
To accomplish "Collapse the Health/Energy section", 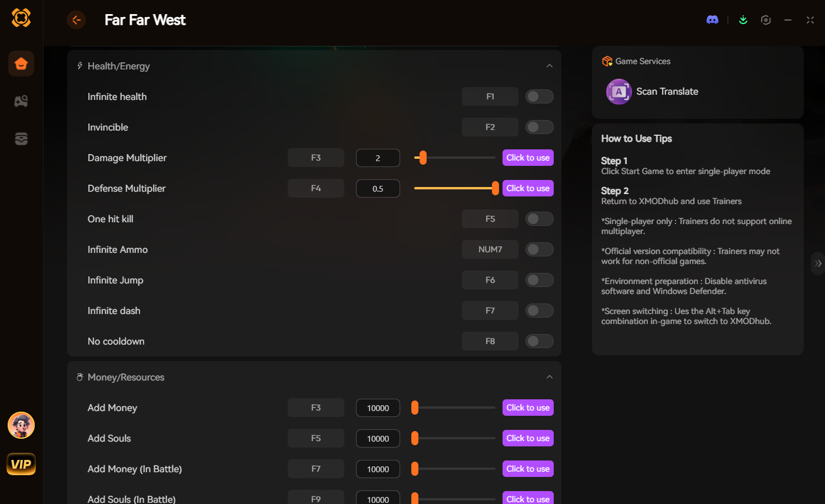I will pyautogui.click(x=549, y=66).
